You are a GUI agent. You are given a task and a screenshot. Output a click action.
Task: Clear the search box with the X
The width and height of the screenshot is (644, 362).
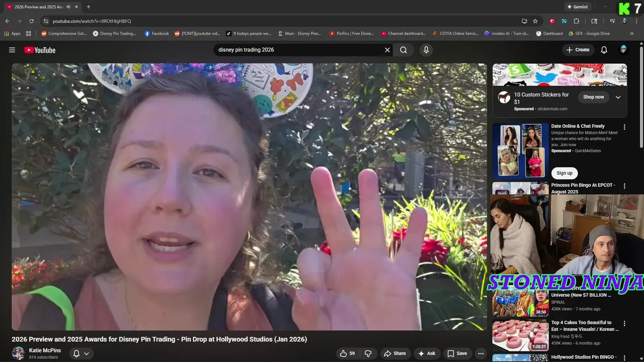[387, 50]
